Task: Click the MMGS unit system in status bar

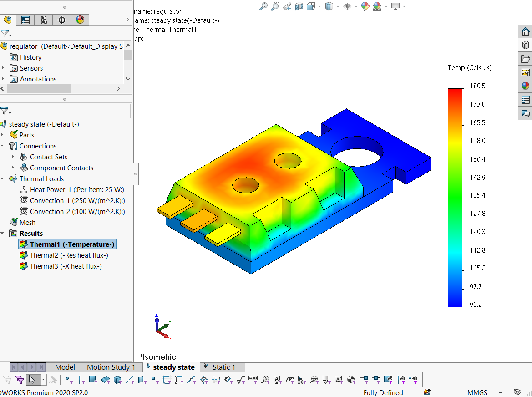Action: pyautogui.click(x=477, y=392)
